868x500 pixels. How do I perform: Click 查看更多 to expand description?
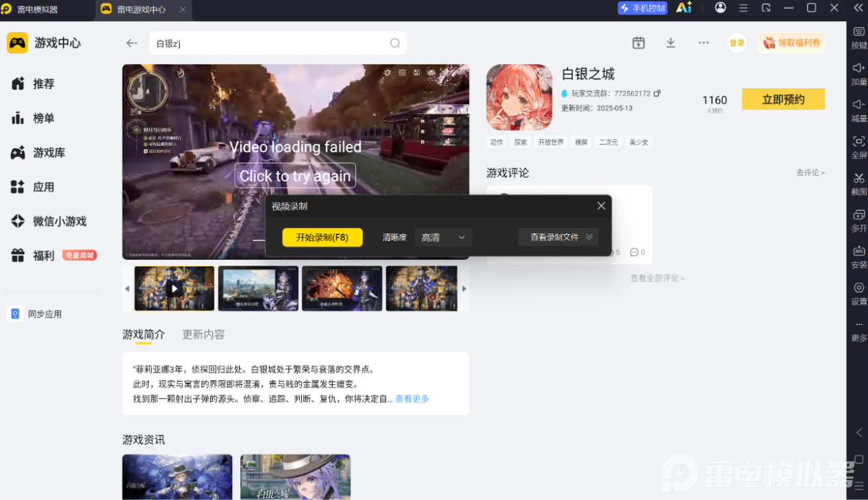point(412,399)
